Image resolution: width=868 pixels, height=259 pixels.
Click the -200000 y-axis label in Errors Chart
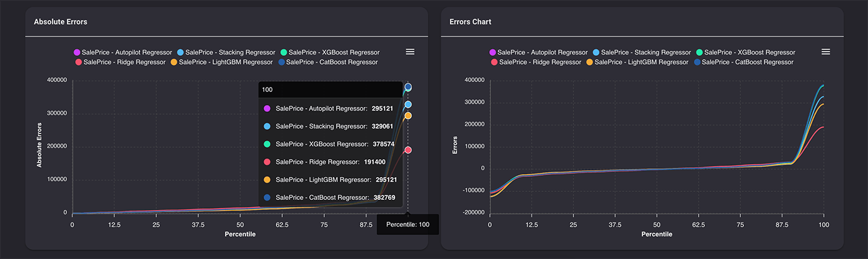pos(472,213)
